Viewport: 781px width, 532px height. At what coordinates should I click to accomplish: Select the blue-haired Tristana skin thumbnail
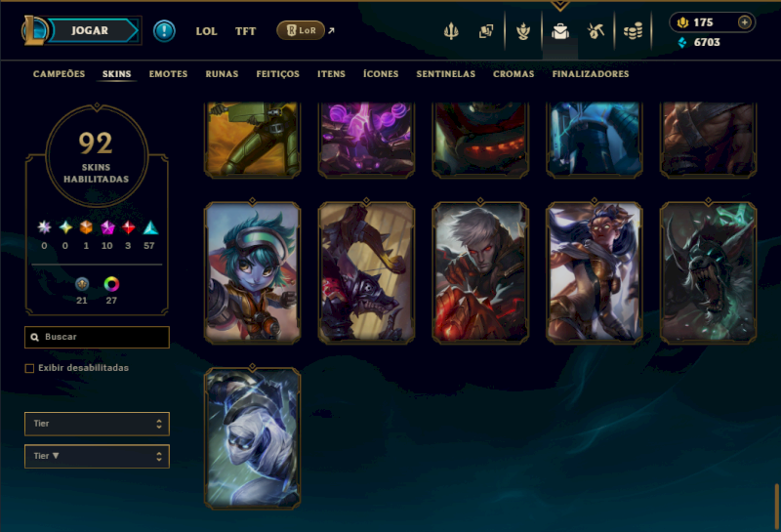[x=253, y=272]
